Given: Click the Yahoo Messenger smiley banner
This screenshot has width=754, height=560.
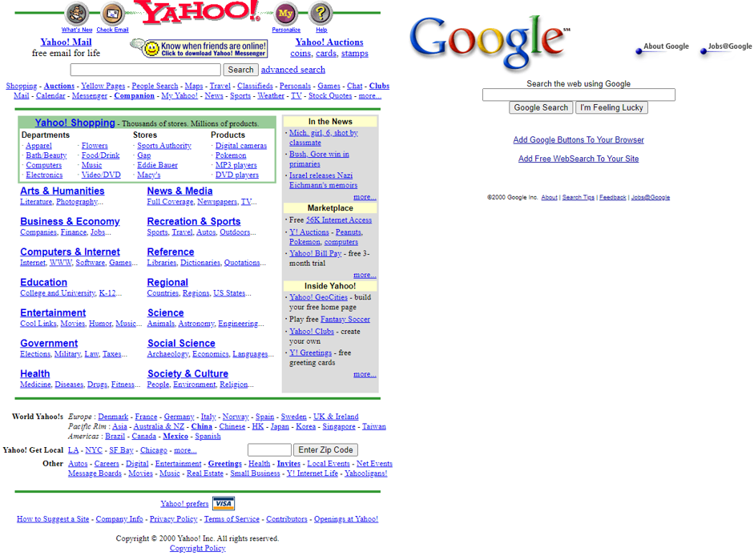Looking at the screenshot, I should coord(199,49).
